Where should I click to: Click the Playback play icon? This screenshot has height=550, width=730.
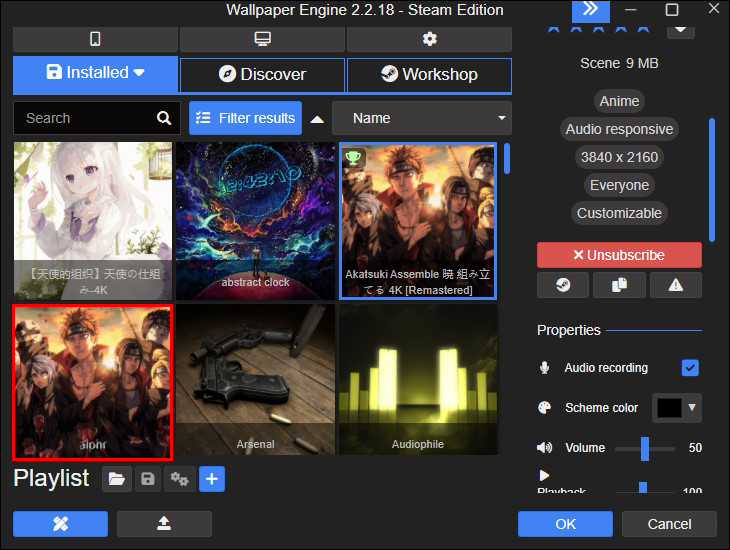coord(544,475)
